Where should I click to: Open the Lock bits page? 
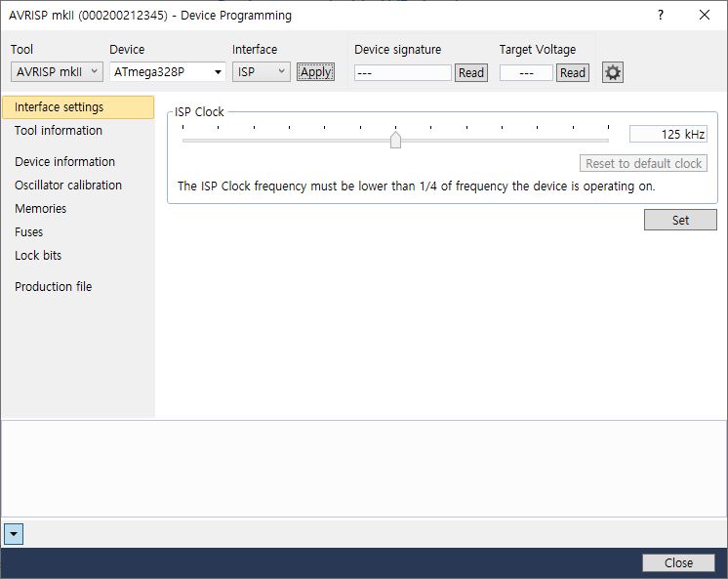click(x=38, y=255)
